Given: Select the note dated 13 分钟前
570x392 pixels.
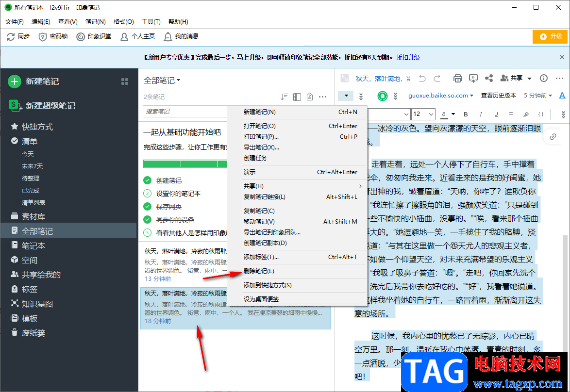Looking at the screenshot, I should point(184,265).
